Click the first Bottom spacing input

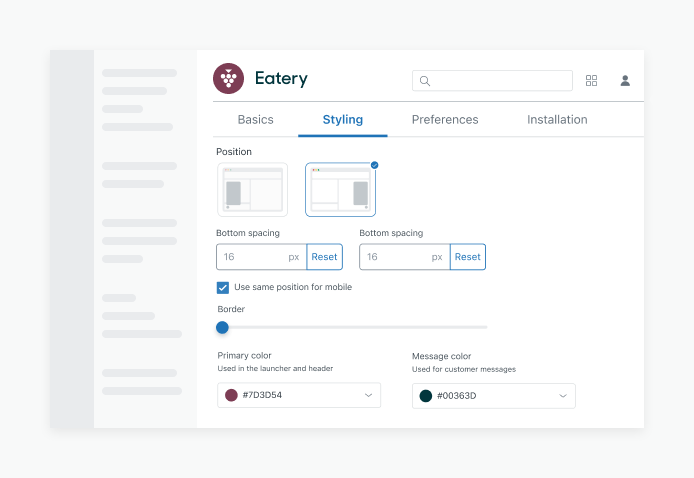point(261,257)
